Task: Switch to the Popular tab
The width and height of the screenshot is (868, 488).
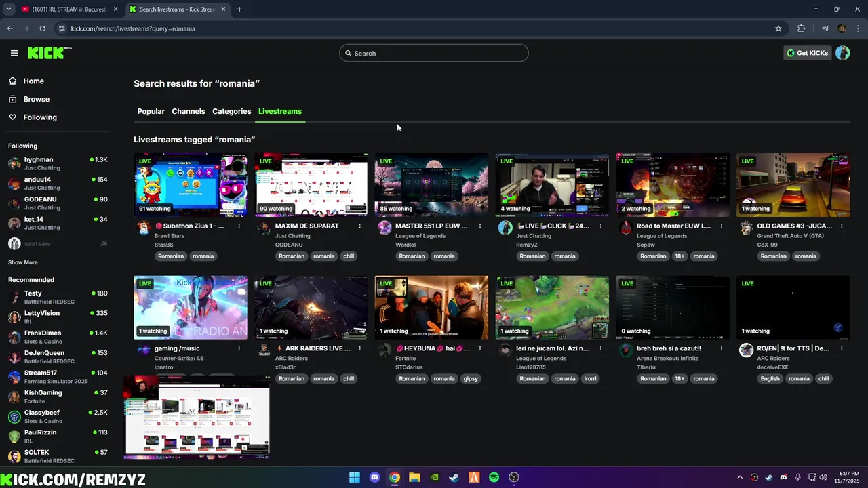Action: point(151,111)
